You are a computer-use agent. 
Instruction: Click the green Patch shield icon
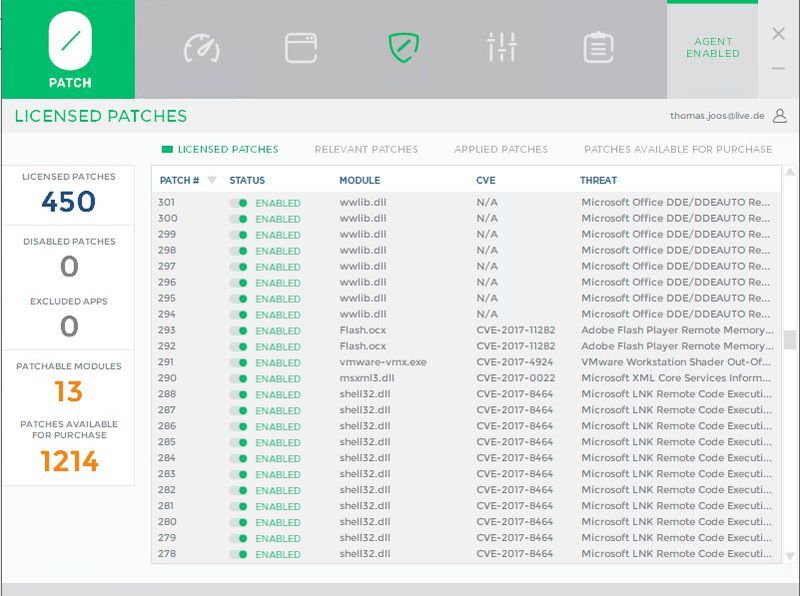[x=404, y=47]
